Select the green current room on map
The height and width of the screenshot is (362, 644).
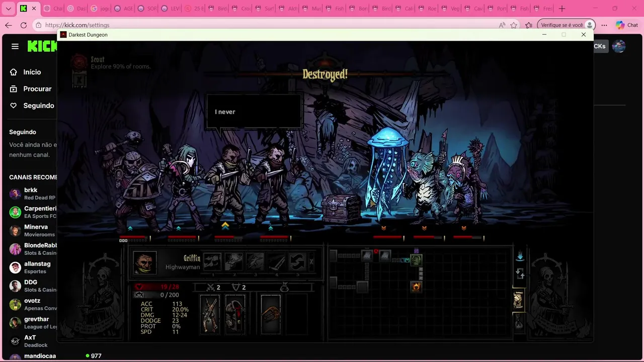coord(416,260)
